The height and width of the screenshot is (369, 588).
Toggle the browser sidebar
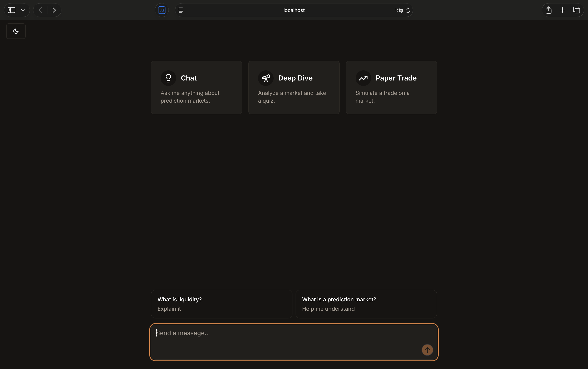point(11,10)
